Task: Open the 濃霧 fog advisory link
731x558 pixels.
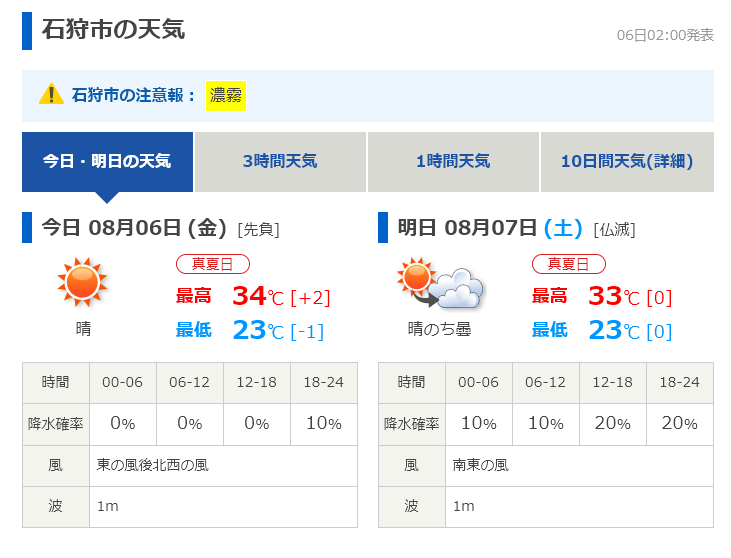Action: pyautogui.click(x=226, y=96)
